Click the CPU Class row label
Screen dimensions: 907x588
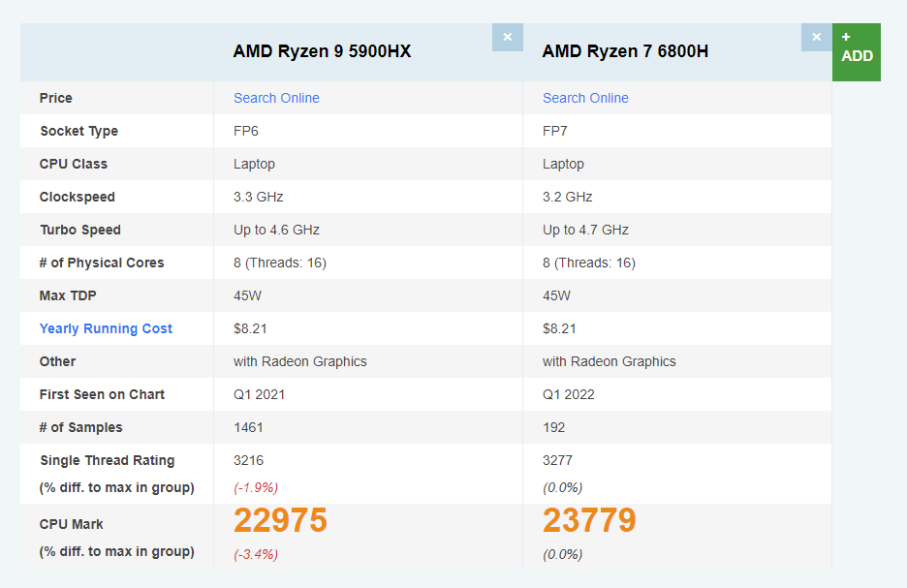pos(74,164)
